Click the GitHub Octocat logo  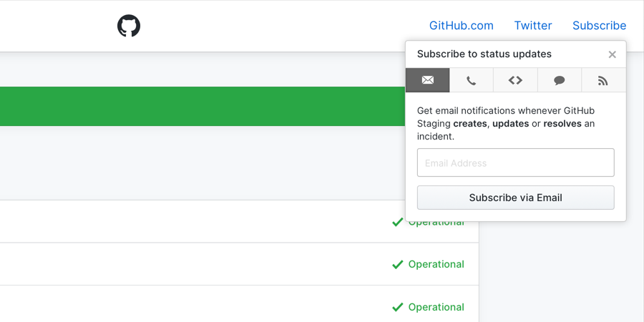tap(129, 26)
